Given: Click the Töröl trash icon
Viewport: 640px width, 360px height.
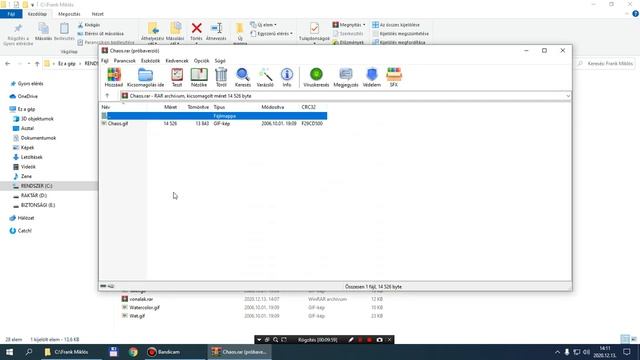Looking at the screenshot, I should (221, 77).
